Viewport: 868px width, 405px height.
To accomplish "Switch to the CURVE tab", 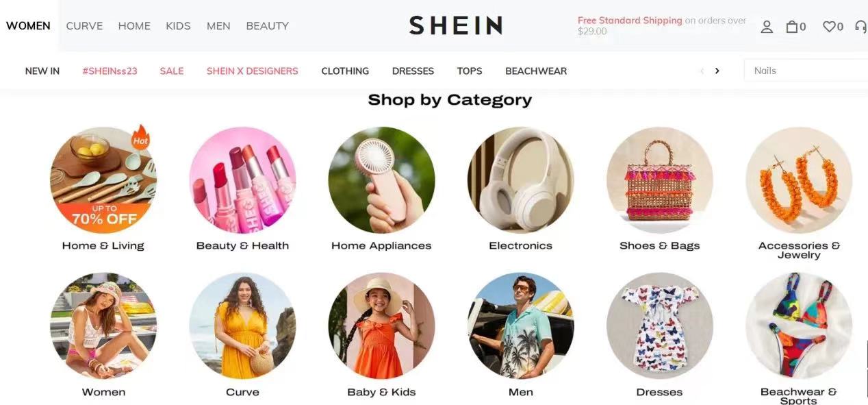I will (x=84, y=26).
